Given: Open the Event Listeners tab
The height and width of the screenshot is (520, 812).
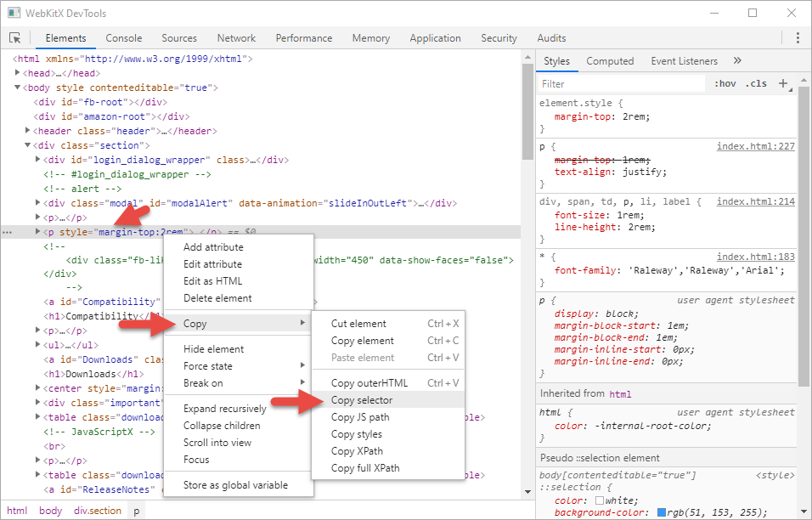Looking at the screenshot, I should [684, 61].
